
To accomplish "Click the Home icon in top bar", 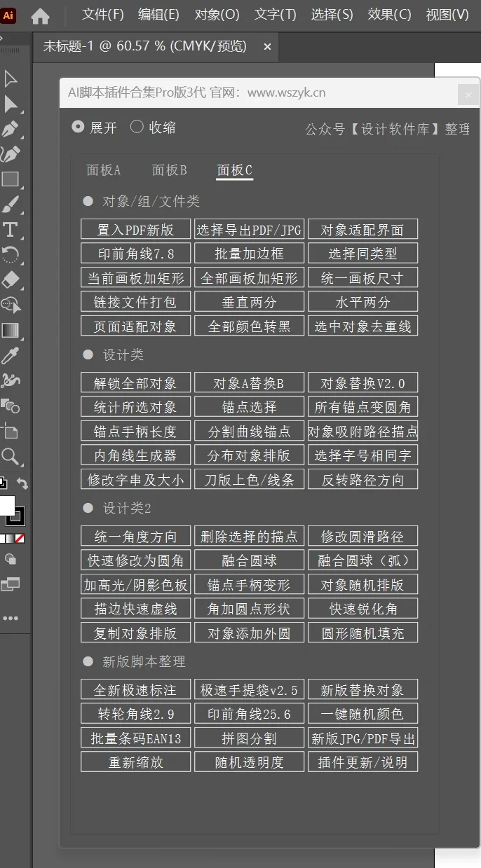I will [x=41, y=15].
